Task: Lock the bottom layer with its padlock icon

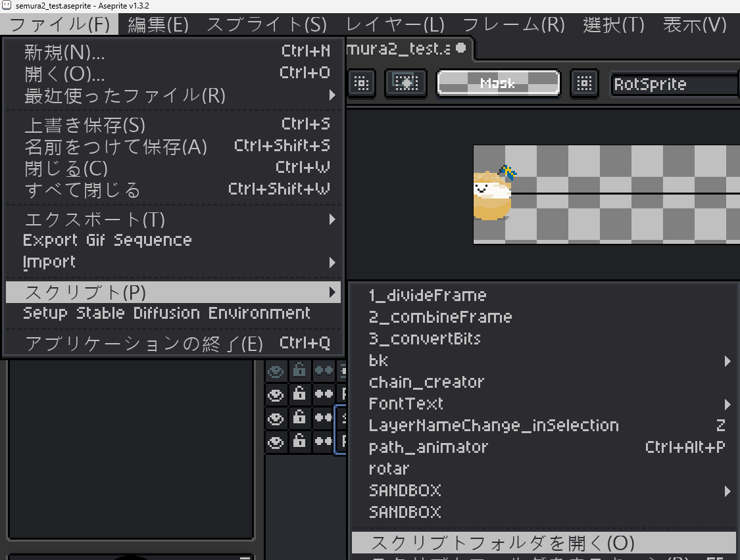Action: pyautogui.click(x=299, y=440)
